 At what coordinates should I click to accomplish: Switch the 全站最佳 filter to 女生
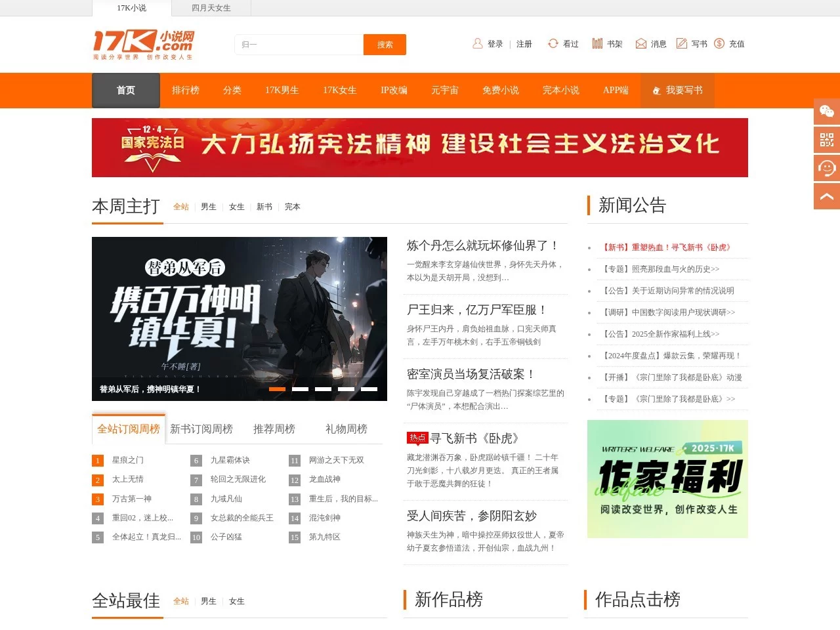click(236, 601)
